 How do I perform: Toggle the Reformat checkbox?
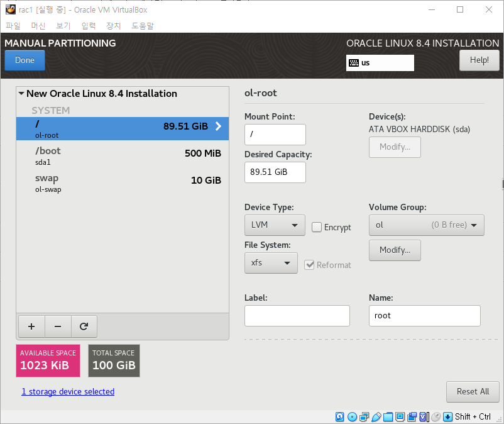(x=309, y=265)
